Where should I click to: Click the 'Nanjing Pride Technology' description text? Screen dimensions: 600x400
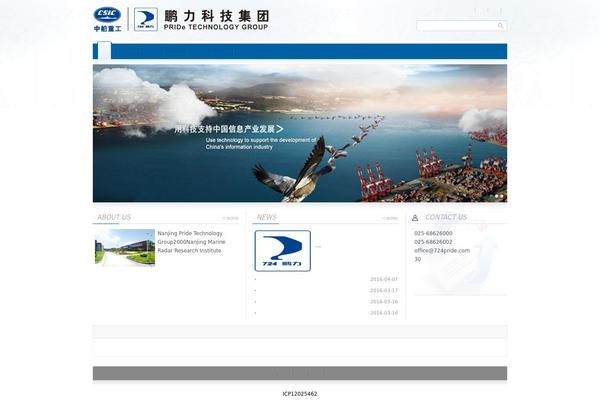pyautogui.click(x=191, y=242)
